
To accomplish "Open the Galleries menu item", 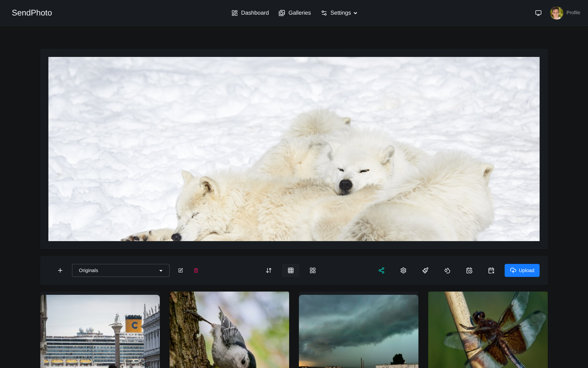I will point(294,13).
